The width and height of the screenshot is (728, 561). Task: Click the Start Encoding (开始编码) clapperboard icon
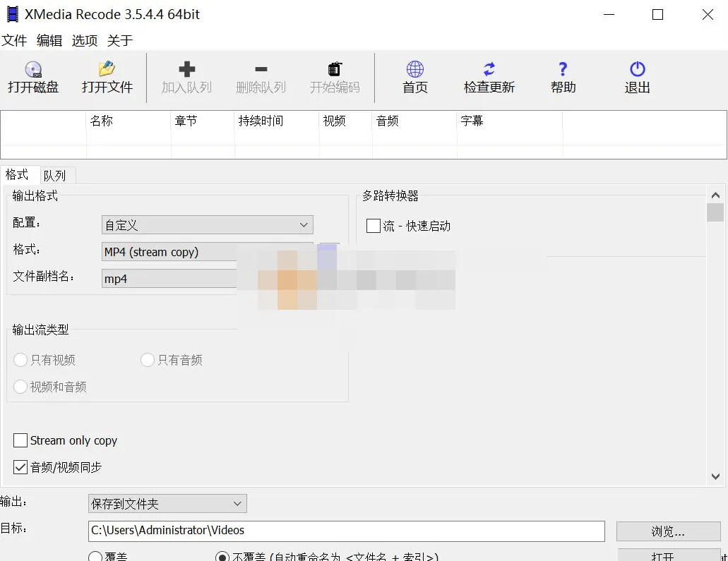335,69
